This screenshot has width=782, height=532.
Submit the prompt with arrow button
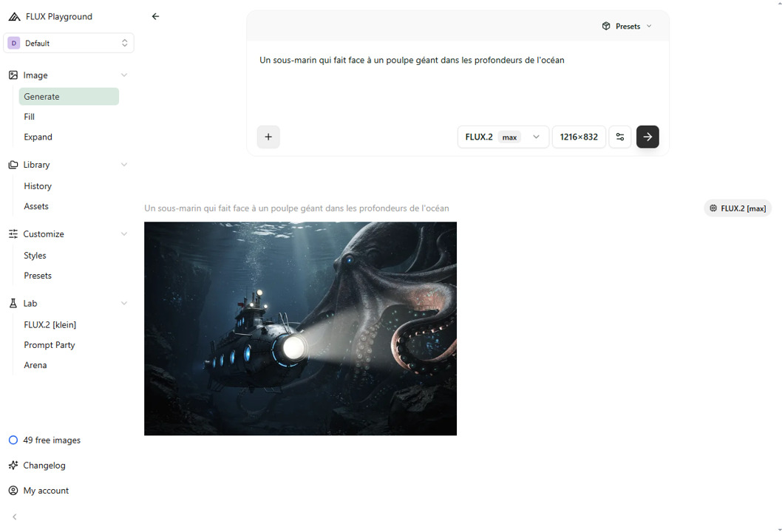coord(647,137)
